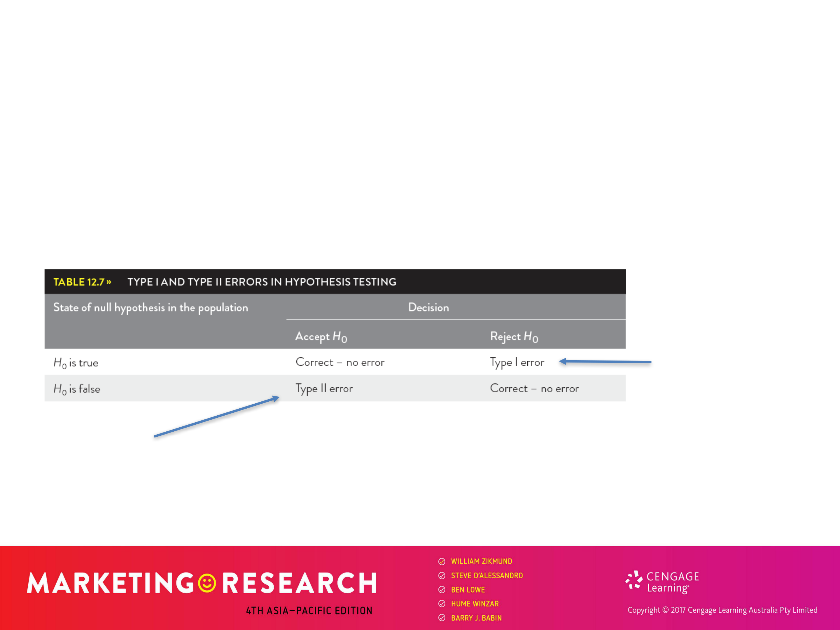
Task: Click the 'RESEARCH' word in footer logo
Action: [x=300, y=583]
